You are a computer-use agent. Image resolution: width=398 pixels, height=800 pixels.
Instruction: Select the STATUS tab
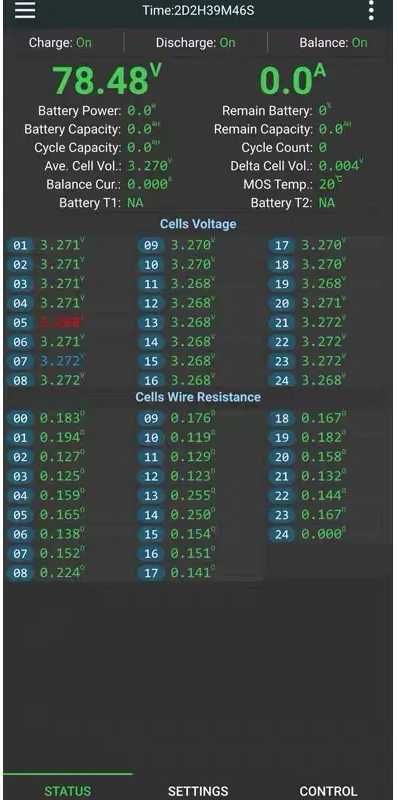67,791
